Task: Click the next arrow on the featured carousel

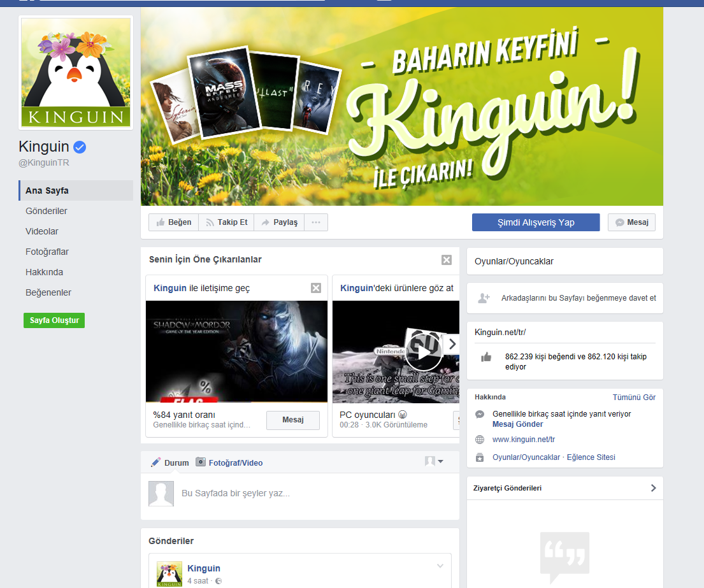Action: (452, 344)
